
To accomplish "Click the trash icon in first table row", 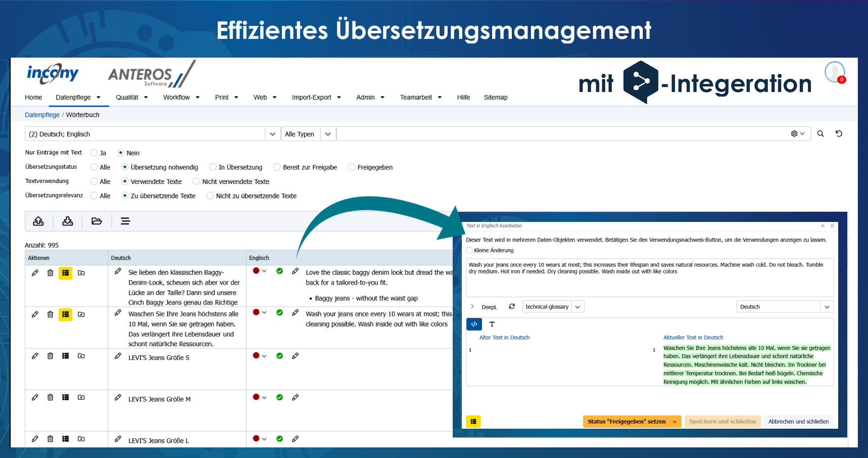I will pos(50,273).
